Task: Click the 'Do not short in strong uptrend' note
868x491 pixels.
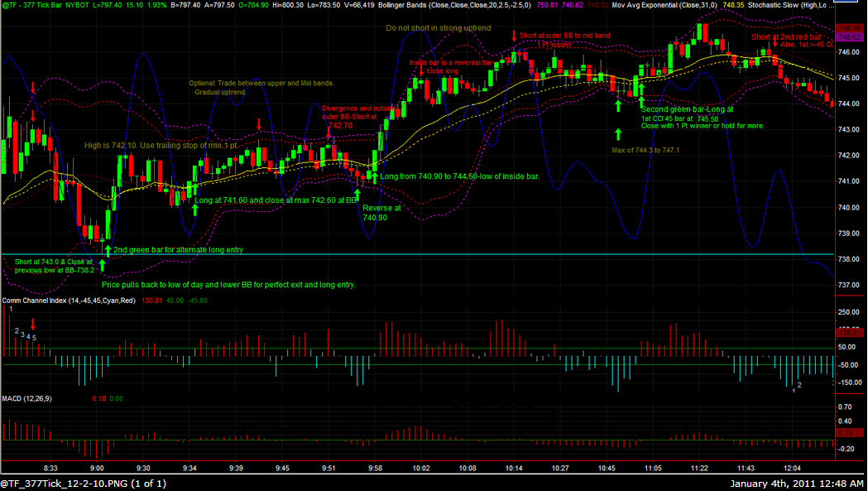Action: 439,27
